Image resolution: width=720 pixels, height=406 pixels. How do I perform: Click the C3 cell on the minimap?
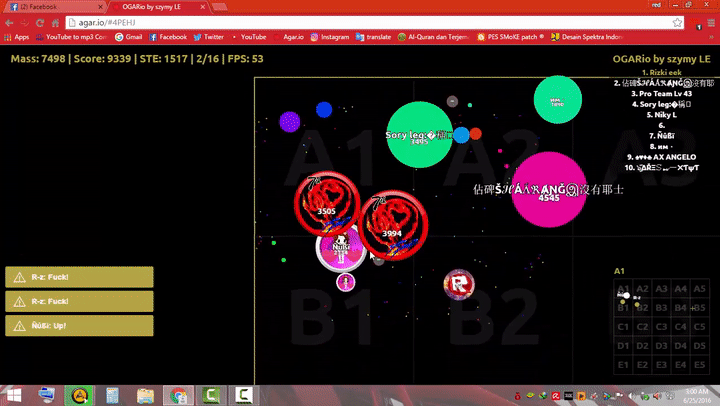(663, 327)
